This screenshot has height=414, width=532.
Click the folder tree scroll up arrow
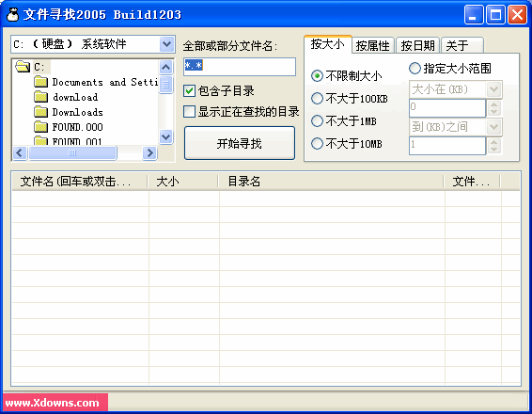166,67
